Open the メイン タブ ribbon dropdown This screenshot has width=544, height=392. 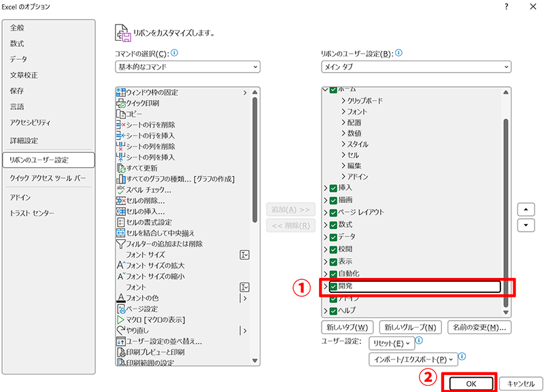click(x=416, y=67)
